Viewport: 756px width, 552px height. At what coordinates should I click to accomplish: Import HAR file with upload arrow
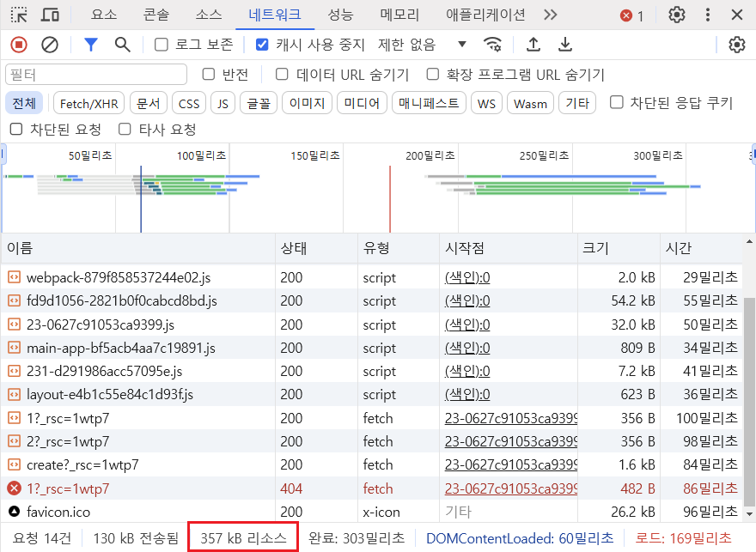coord(533,45)
